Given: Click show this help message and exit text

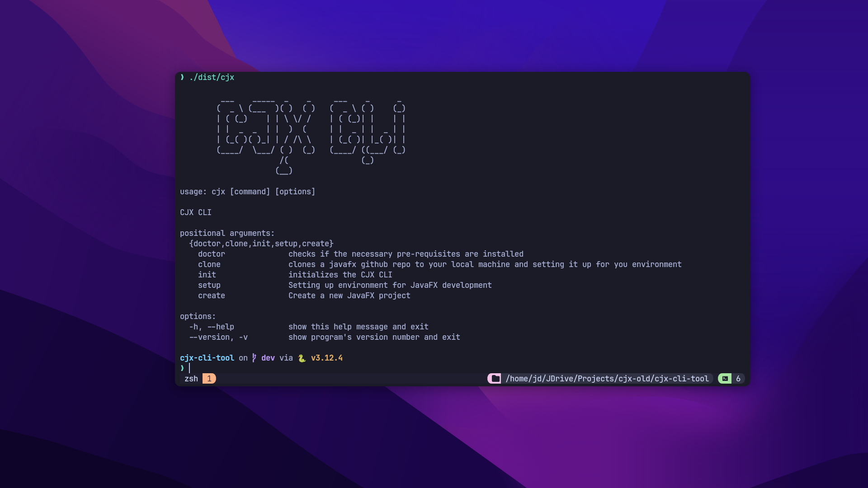Looking at the screenshot, I should tap(359, 327).
